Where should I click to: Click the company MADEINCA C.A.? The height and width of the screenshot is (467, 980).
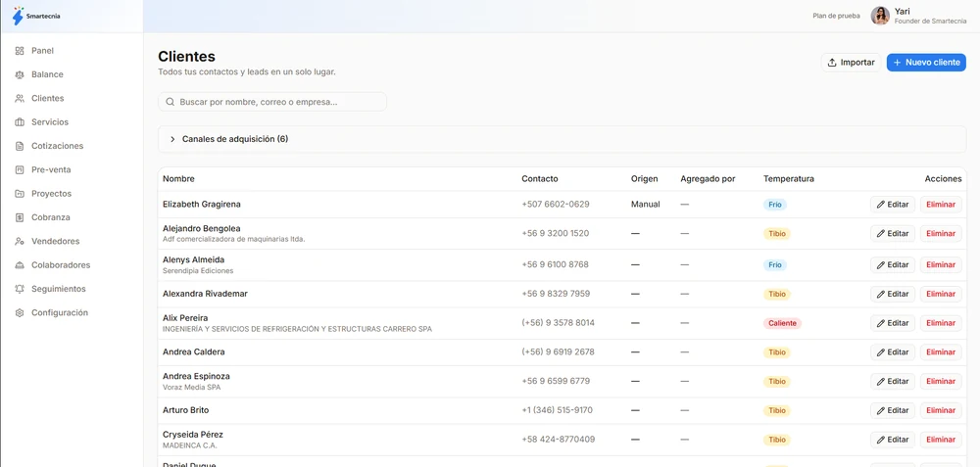(x=190, y=445)
